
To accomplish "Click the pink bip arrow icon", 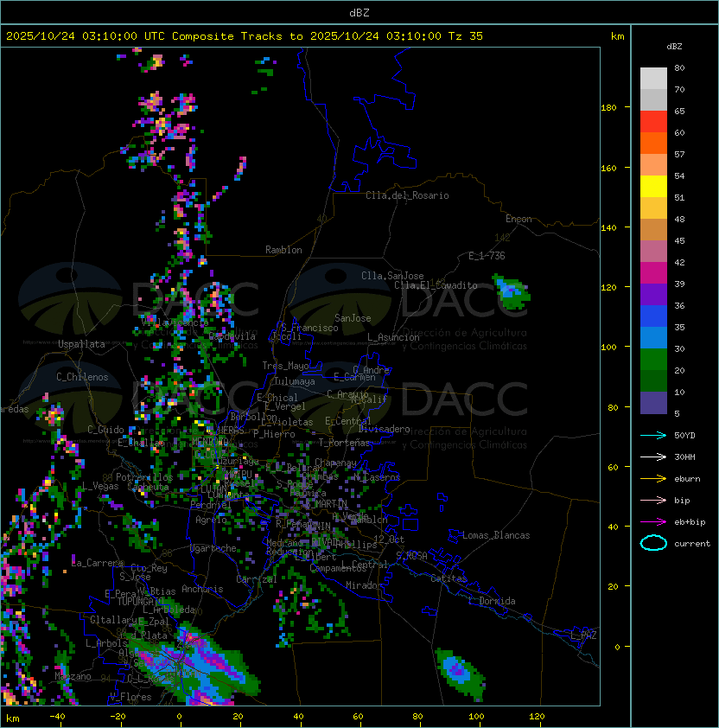I will pos(653,500).
